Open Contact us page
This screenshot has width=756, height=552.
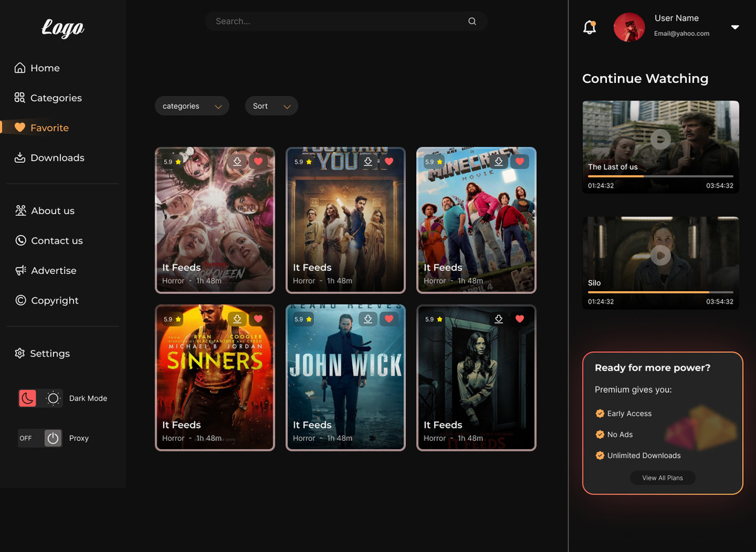[49, 240]
